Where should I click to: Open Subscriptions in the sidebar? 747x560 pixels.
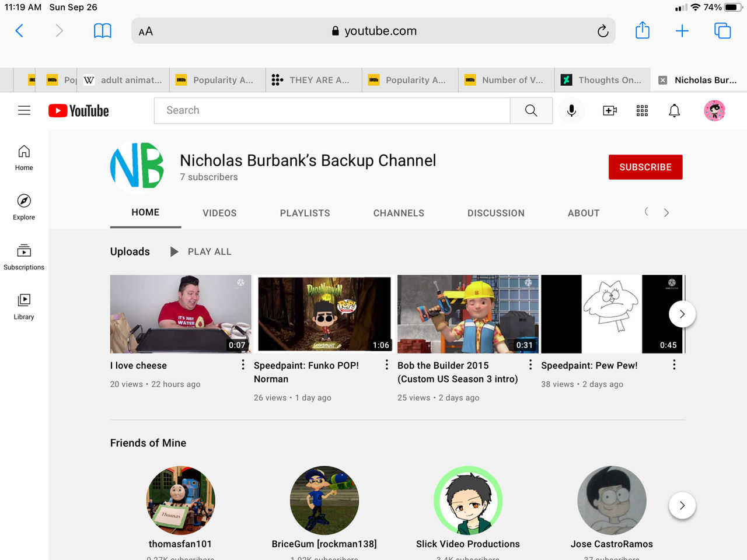point(24,257)
